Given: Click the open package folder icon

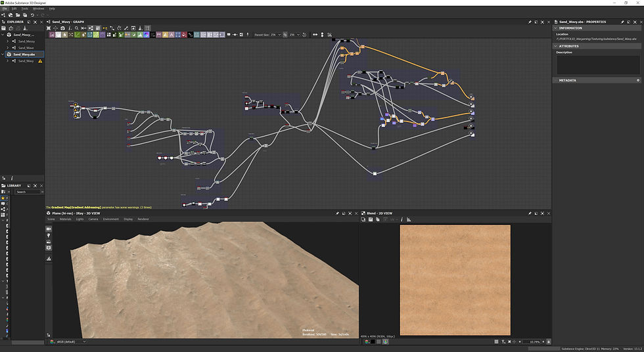Looking at the screenshot, I should 18,14.
